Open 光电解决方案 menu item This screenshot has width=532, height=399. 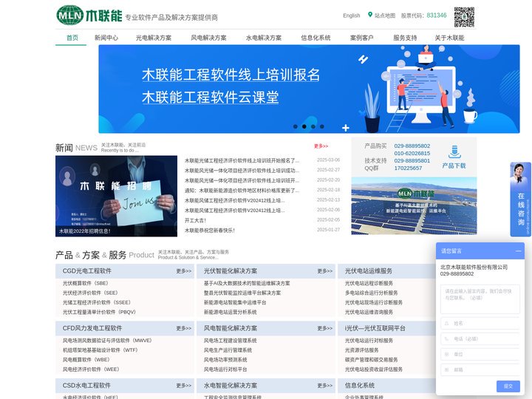coord(154,38)
